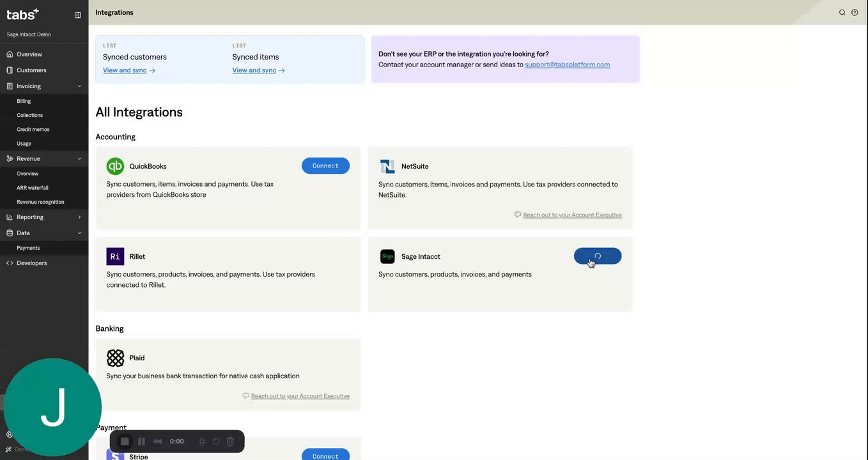Open the Customers sidebar item
The width and height of the screenshot is (868, 460).
point(31,70)
